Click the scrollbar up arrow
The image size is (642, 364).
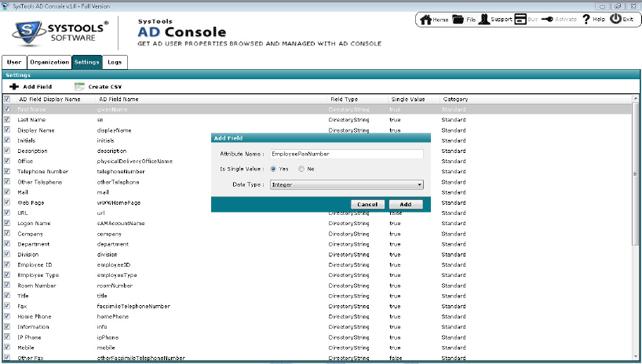(635, 99)
